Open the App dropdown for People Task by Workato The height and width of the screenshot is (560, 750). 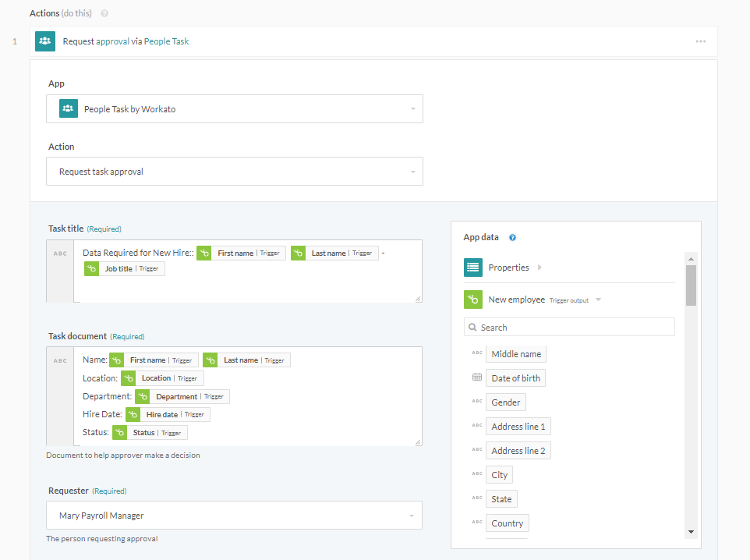click(x=234, y=108)
